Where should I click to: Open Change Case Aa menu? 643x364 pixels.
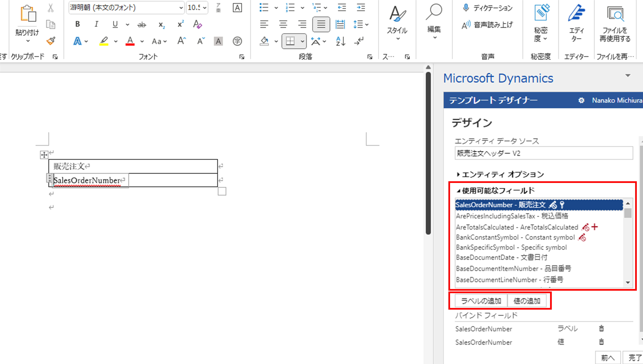pos(159,41)
